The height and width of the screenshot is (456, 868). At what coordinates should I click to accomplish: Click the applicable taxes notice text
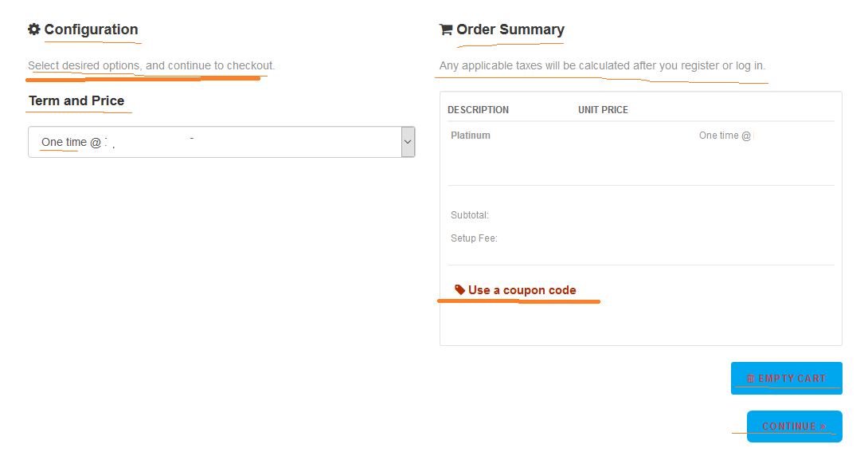click(x=602, y=65)
